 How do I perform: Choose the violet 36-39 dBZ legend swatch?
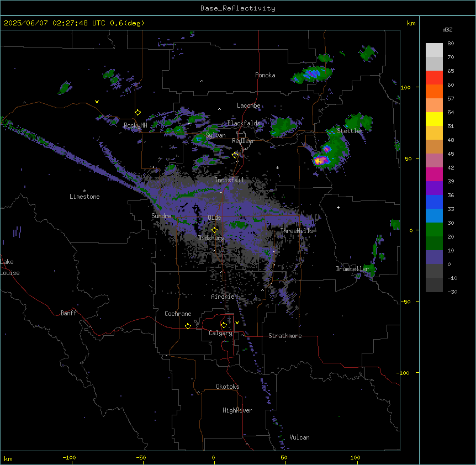(x=434, y=188)
